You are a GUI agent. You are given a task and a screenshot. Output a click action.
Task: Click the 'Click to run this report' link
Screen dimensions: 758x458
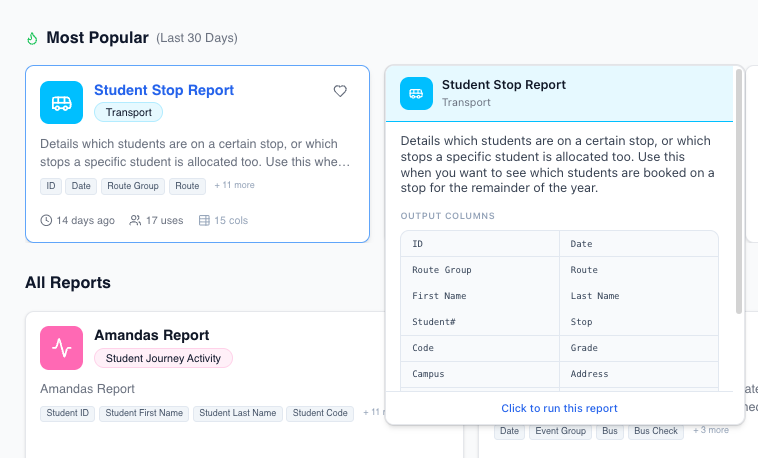(x=559, y=408)
